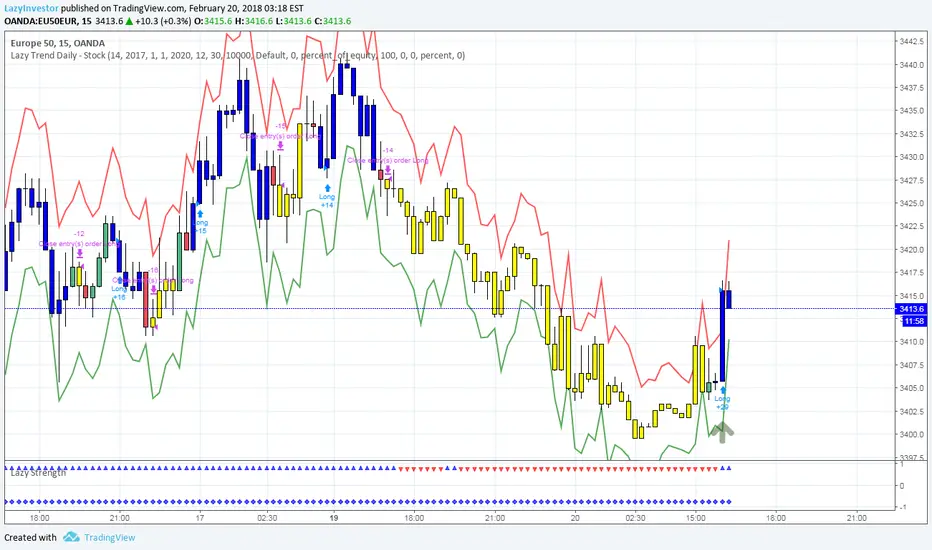Click the 3425.0 price axis label

[912, 203]
